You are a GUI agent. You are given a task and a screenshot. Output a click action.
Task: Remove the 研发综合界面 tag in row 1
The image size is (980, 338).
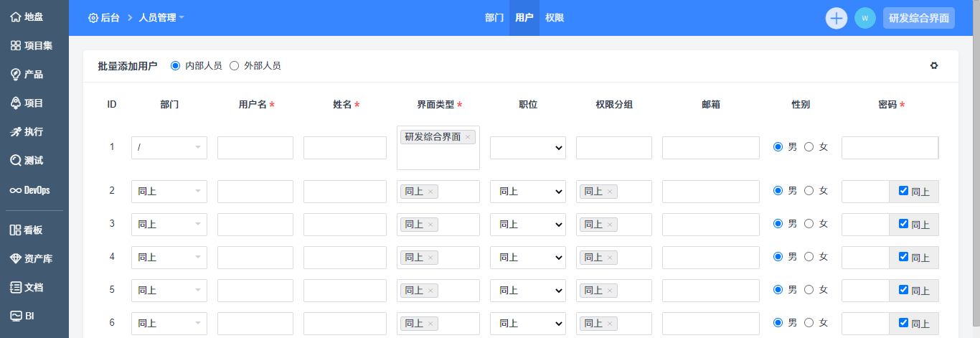coord(468,137)
